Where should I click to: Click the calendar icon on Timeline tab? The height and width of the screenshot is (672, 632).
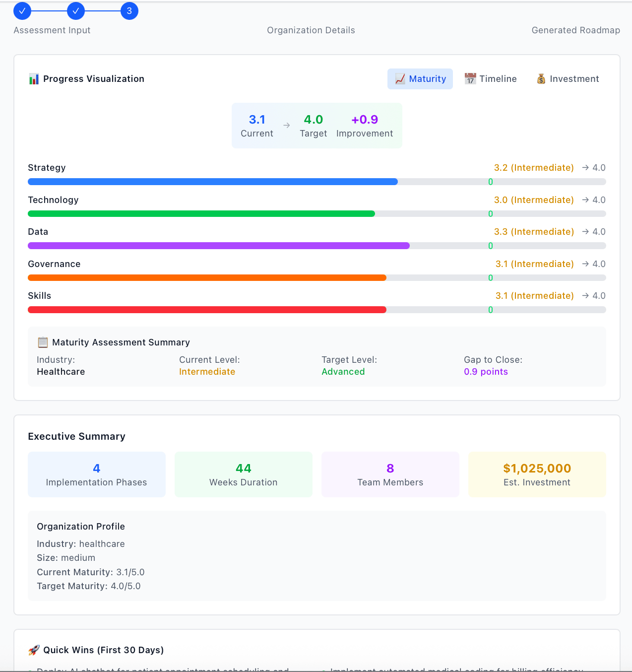pos(470,79)
